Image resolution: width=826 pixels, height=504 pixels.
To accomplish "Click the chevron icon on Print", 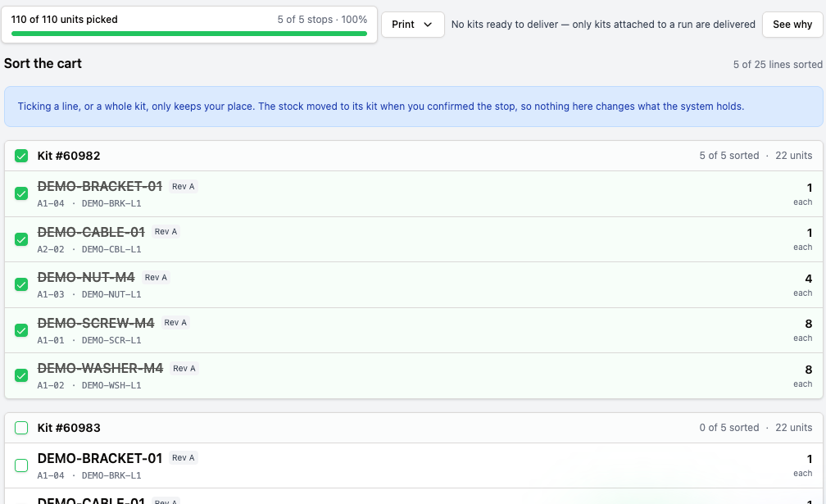I will click(x=428, y=25).
